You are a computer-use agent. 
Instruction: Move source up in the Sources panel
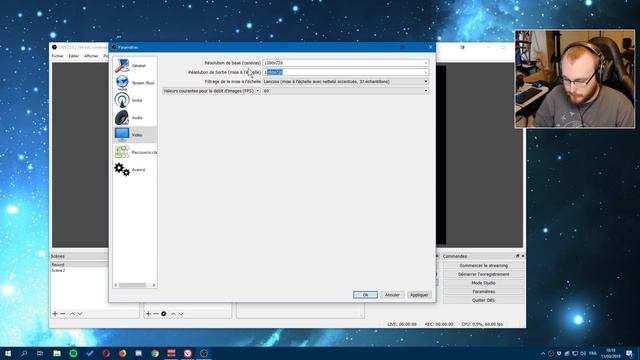(173, 313)
